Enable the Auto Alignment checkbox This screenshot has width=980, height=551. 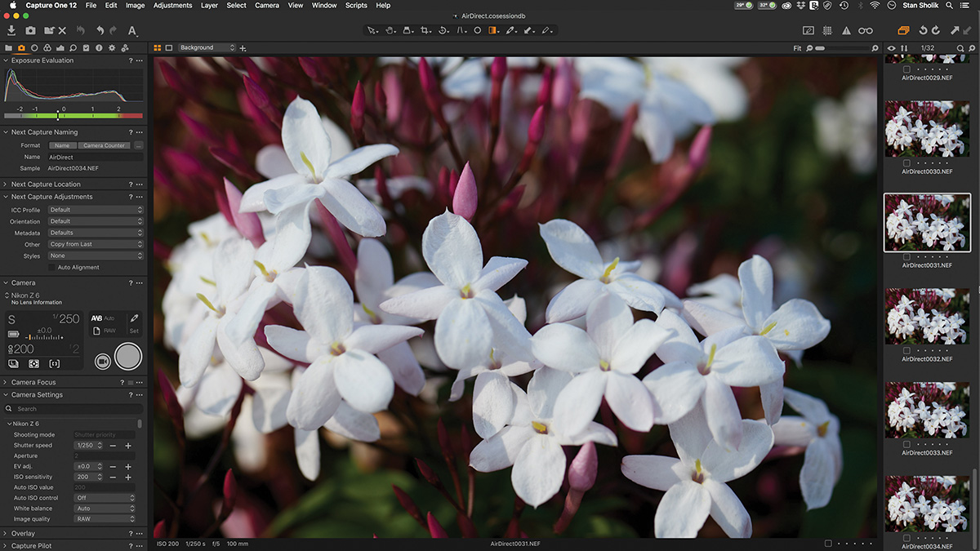click(52, 268)
